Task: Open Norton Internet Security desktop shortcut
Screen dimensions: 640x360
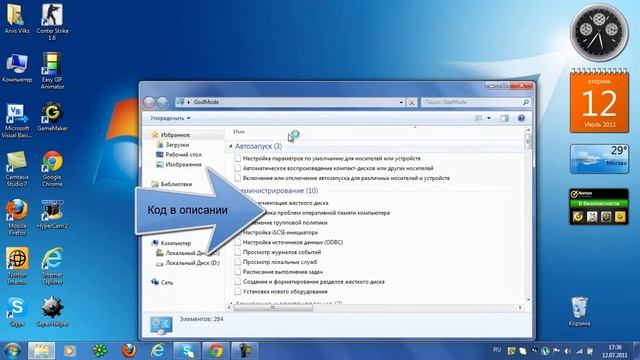Action: (x=17, y=266)
